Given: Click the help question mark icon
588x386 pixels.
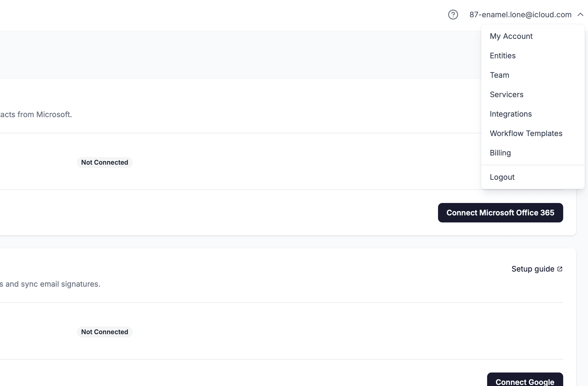Looking at the screenshot, I should tap(453, 15).
